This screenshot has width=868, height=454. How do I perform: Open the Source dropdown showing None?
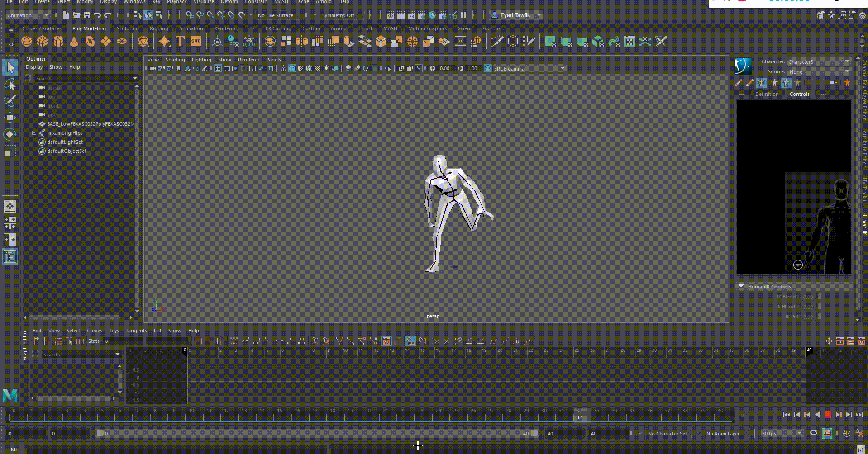coord(819,71)
